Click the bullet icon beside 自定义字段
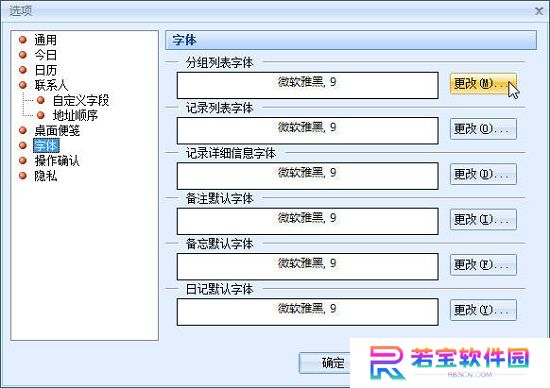The height and width of the screenshot is (388, 550). point(41,100)
